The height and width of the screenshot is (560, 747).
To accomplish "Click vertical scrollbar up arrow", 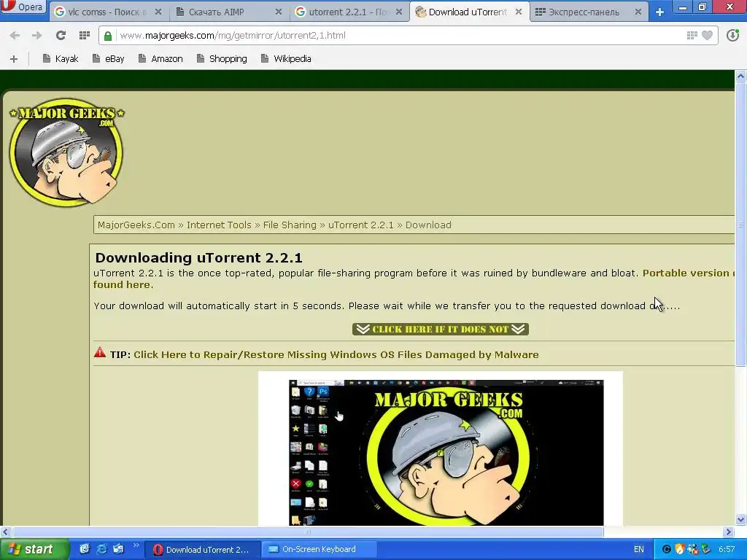I will coord(740,76).
